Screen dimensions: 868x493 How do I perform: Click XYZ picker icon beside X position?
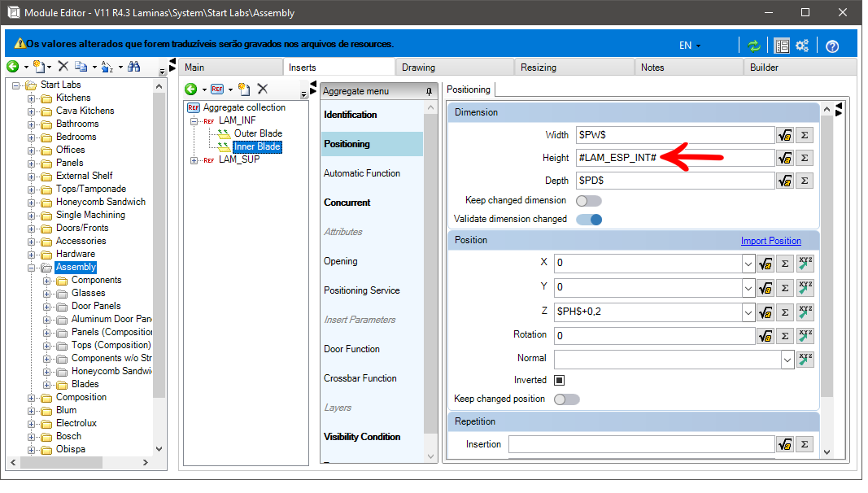click(x=805, y=264)
